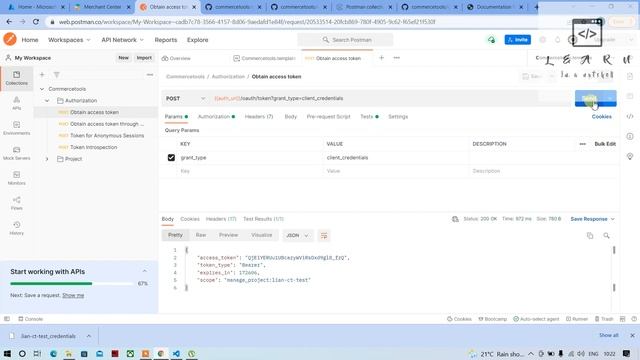Search within response body icon
Image resolution: width=640 pixels, height=360 pixels.
(606, 236)
